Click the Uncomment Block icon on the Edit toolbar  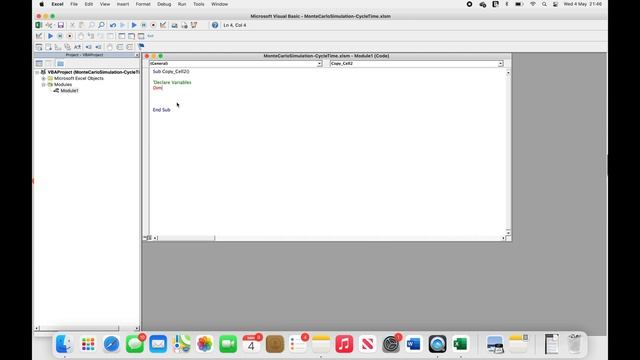[130, 47]
